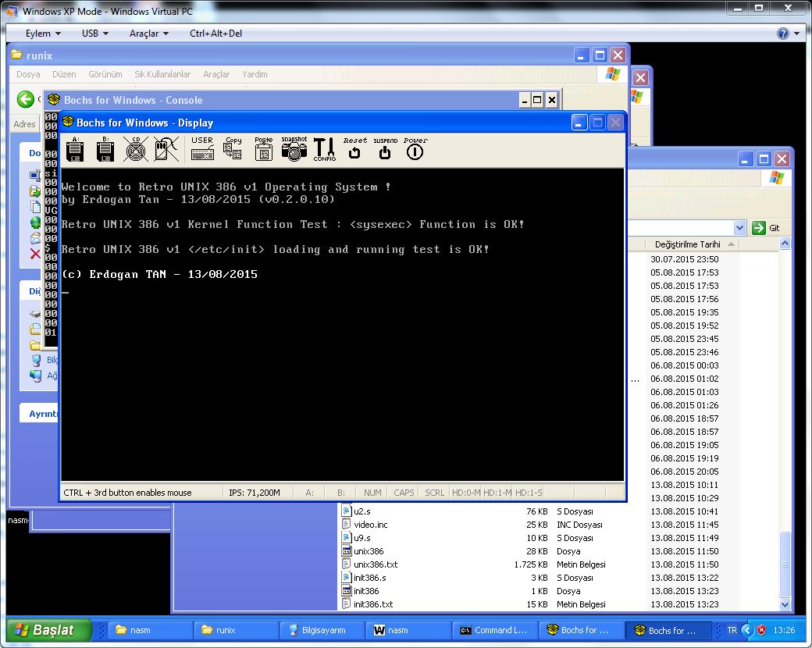Click the Başlat start button

[x=49, y=630]
